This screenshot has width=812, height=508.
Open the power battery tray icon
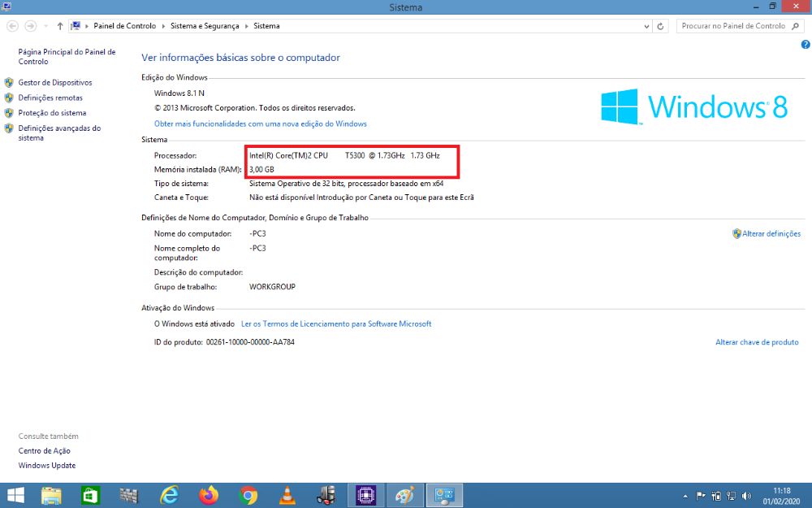point(716,496)
